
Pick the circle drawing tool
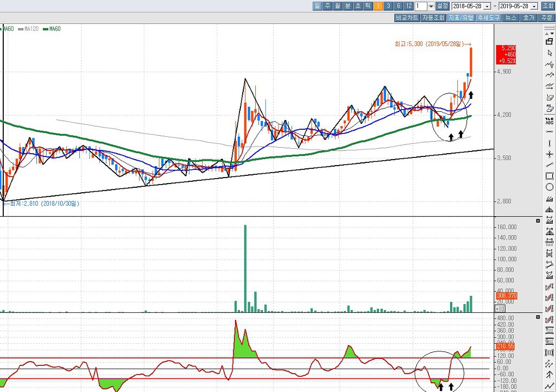pos(549,187)
